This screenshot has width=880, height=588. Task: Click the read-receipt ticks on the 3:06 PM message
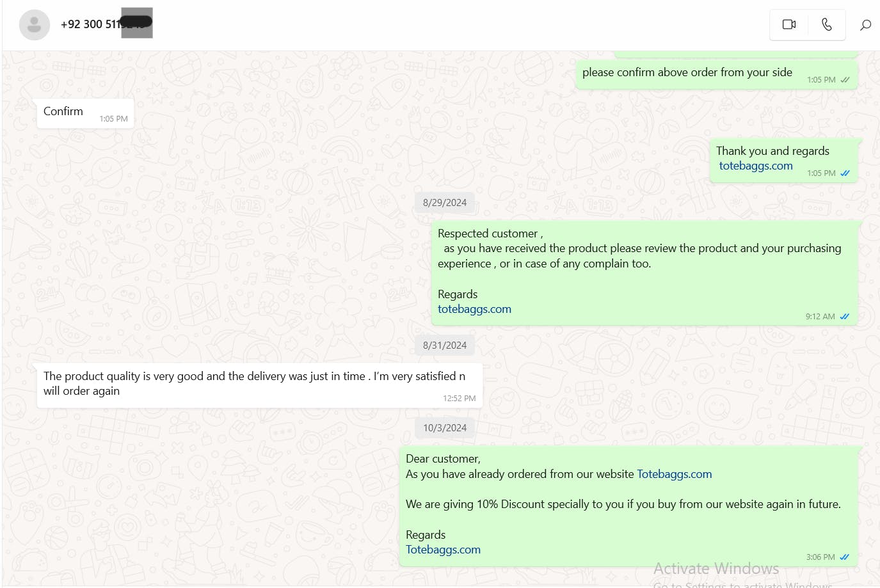coord(844,557)
